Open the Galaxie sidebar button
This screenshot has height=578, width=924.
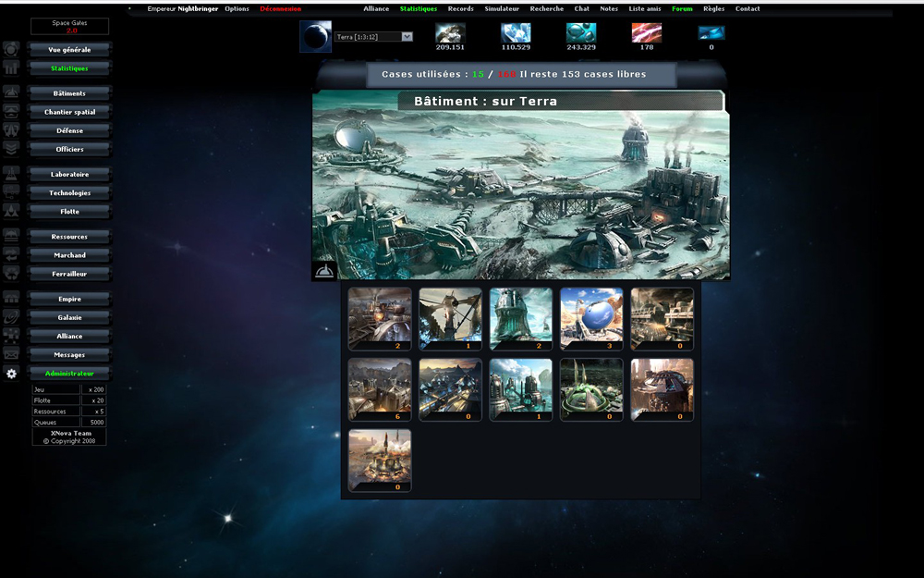pos(69,317)
